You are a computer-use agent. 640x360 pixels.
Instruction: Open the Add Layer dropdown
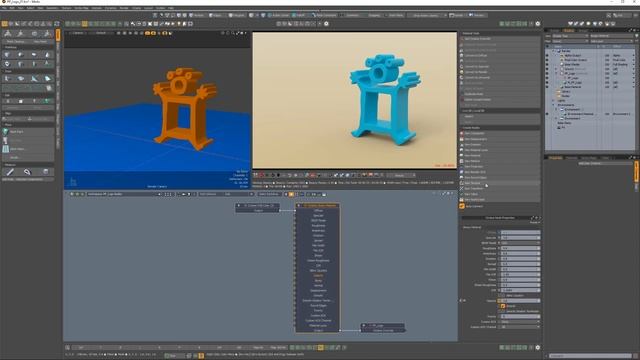tap(611, 41)
